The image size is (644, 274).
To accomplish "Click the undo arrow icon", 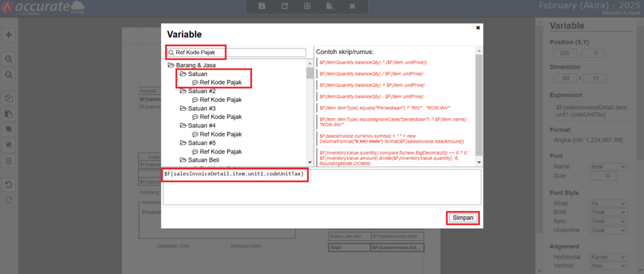I will pyautogui.click(x=9, y=185).
